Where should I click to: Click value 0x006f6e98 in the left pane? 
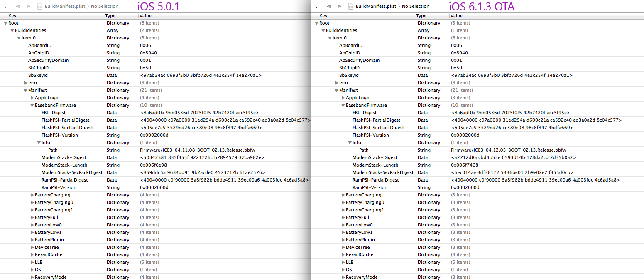point(154,165)
